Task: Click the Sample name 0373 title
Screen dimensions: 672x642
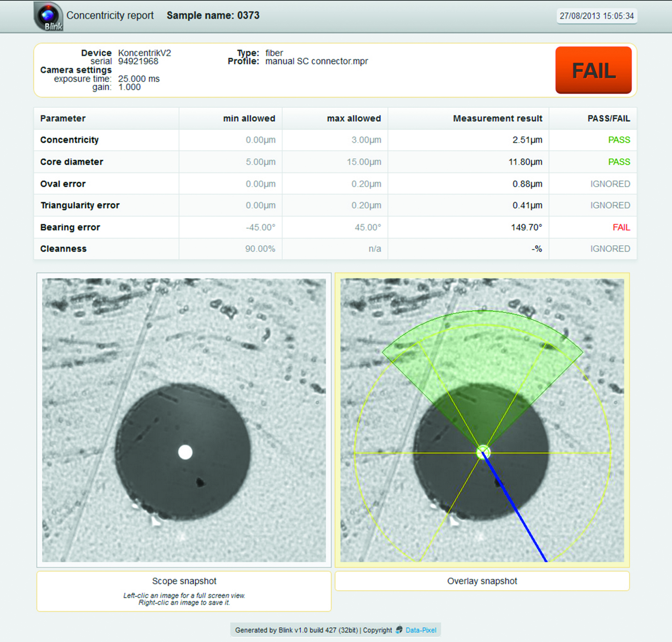Action: click(213, 15)
